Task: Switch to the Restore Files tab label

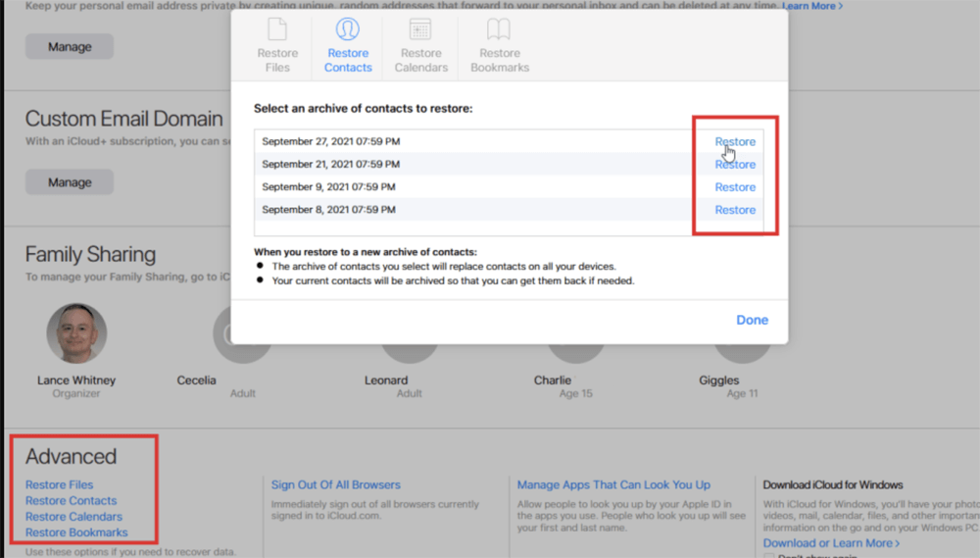Action: tap(277, 60)
